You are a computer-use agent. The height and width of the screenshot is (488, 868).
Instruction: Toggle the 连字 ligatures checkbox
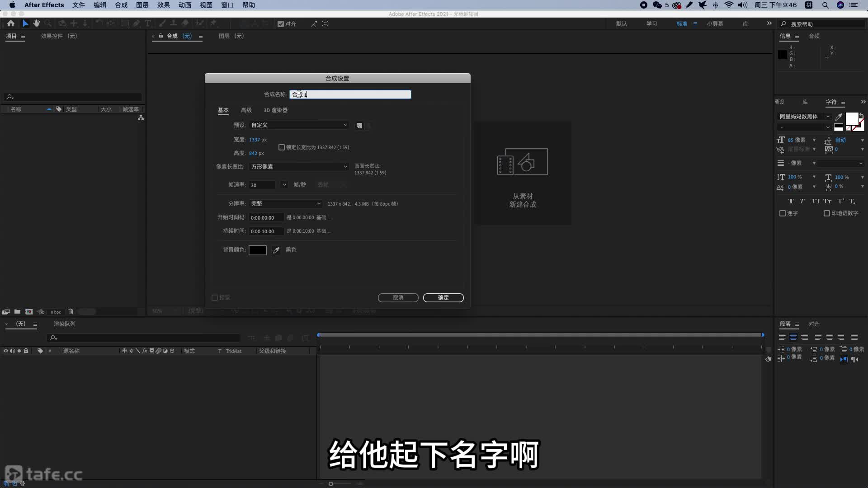(783, 213)
